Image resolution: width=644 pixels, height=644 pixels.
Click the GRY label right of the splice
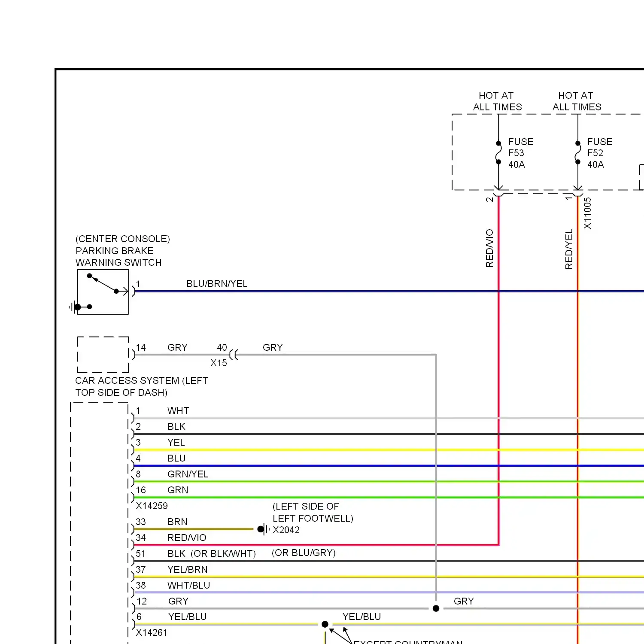[x=464, y=601]
